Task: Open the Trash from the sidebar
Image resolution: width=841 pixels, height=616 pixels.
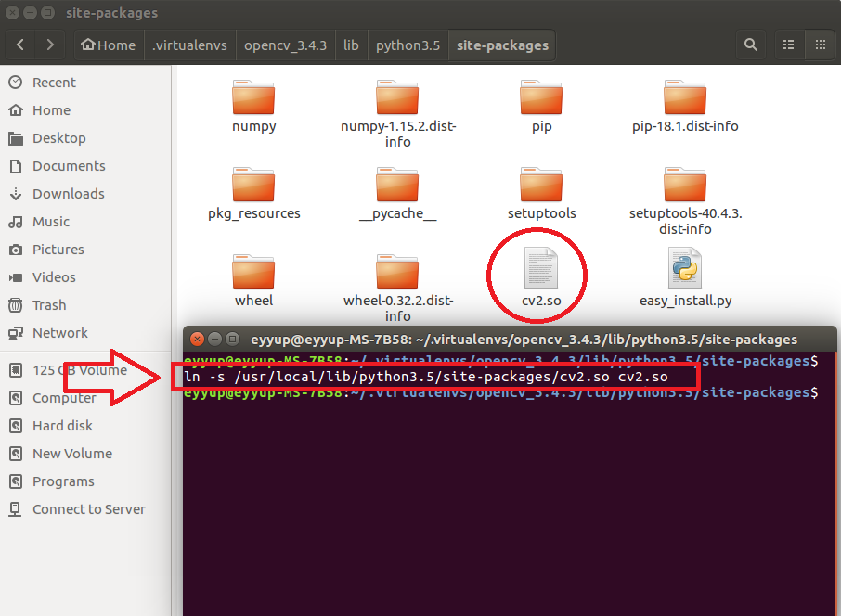Action: coord(56,304)
